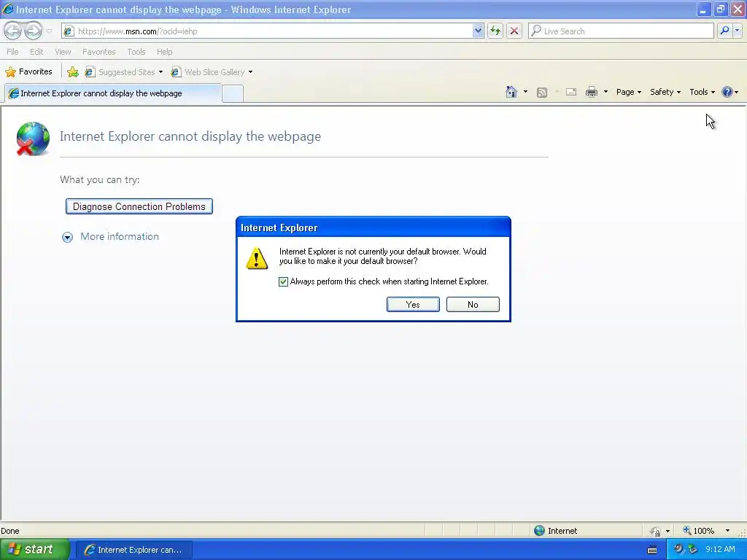Screen dimensions: 747x560
Task: Print the page with the printer icon
Action: (591, 92)
